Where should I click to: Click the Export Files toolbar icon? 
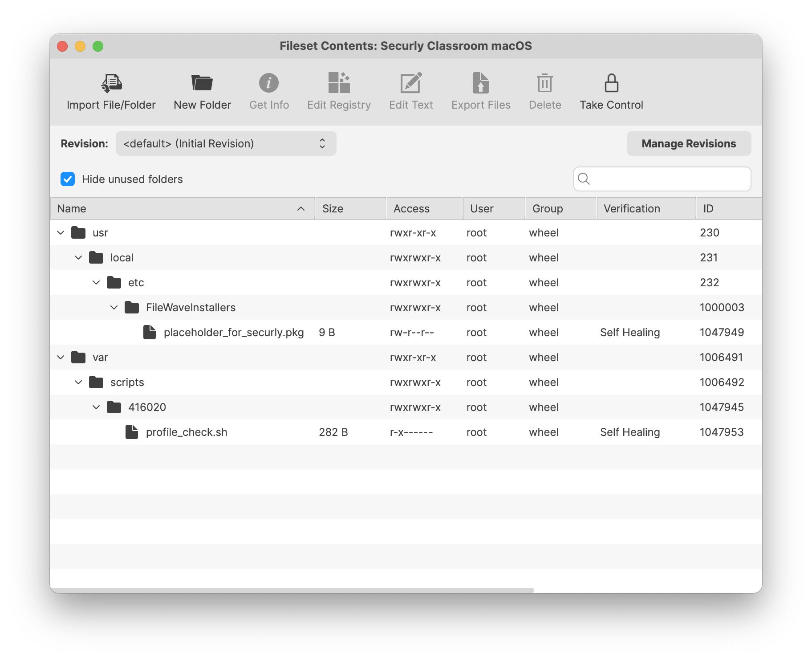point(481,83)
